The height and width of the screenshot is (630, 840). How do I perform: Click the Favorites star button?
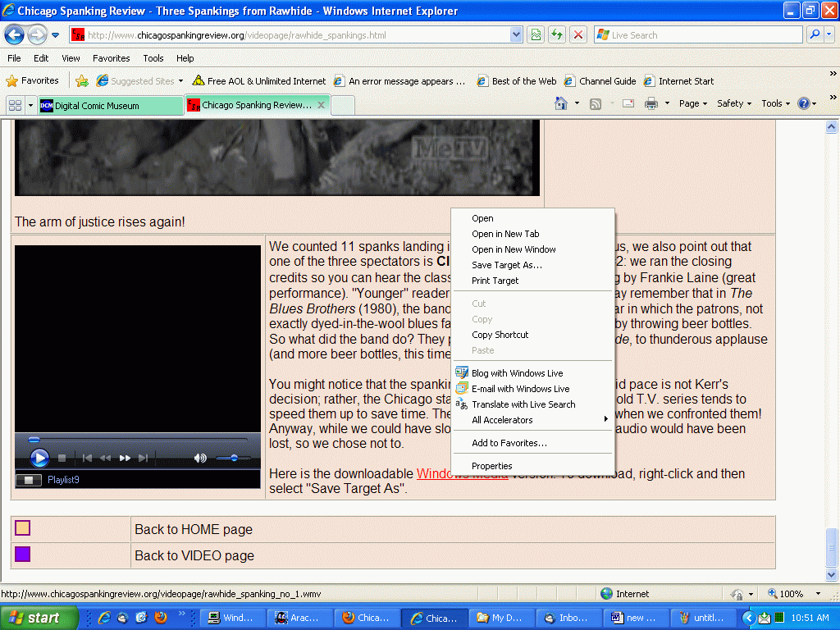coord(32,81)
